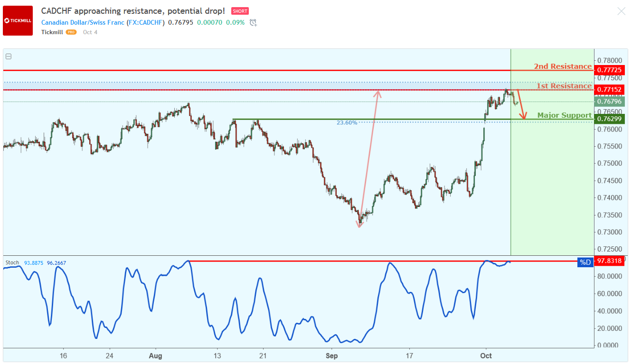The width and height of the screenshot is (632, 364).
Task: Click the 0.73000 price axis value
Action: (610, 232)
